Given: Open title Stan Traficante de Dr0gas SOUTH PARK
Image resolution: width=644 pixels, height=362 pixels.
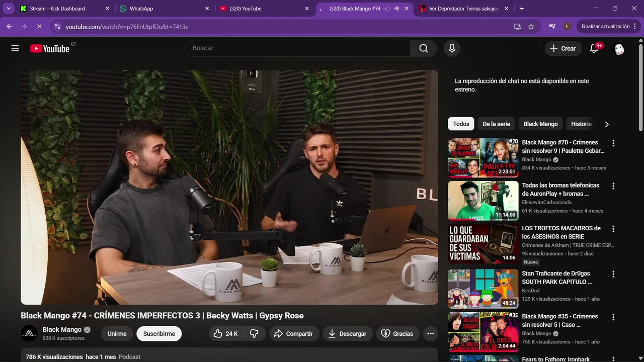Looking at the screenshot, I should click(557, 278).
